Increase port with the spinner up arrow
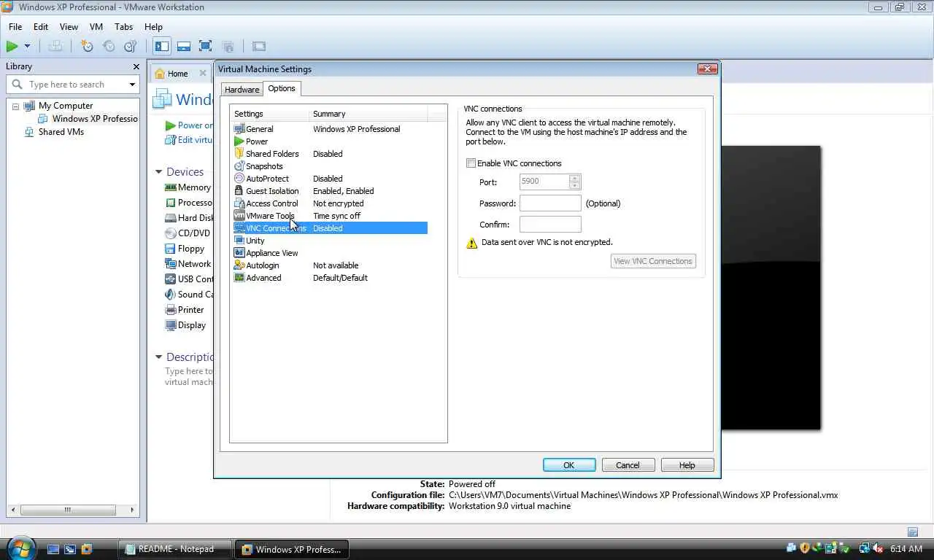 click(x=575, y=178)
